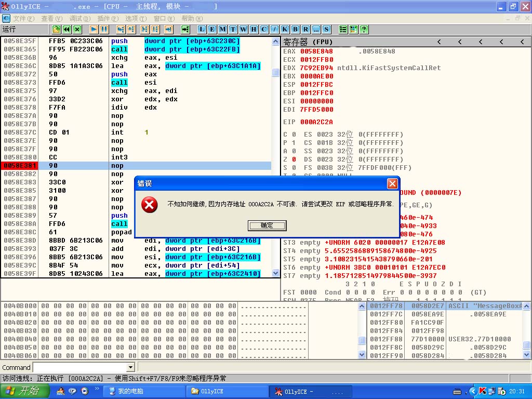Click EAX register value 0058E848
This screenshot has height=399, width=532.
(316, 51)
